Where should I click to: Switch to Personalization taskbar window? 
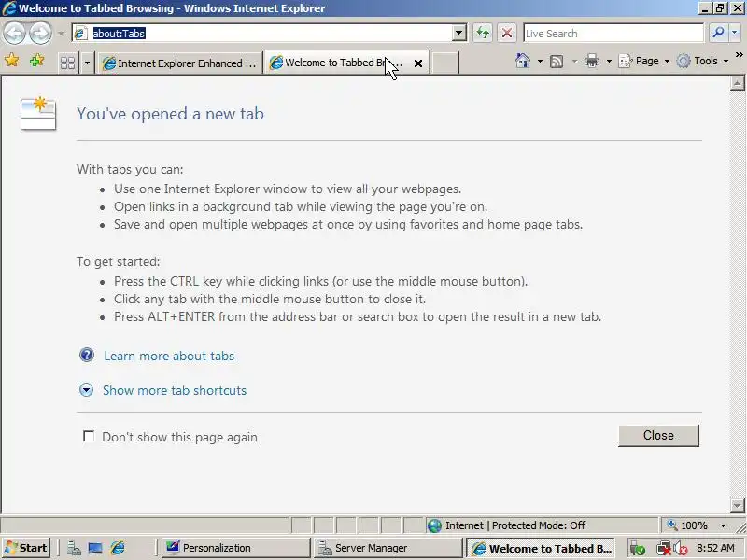pos(235,548)
